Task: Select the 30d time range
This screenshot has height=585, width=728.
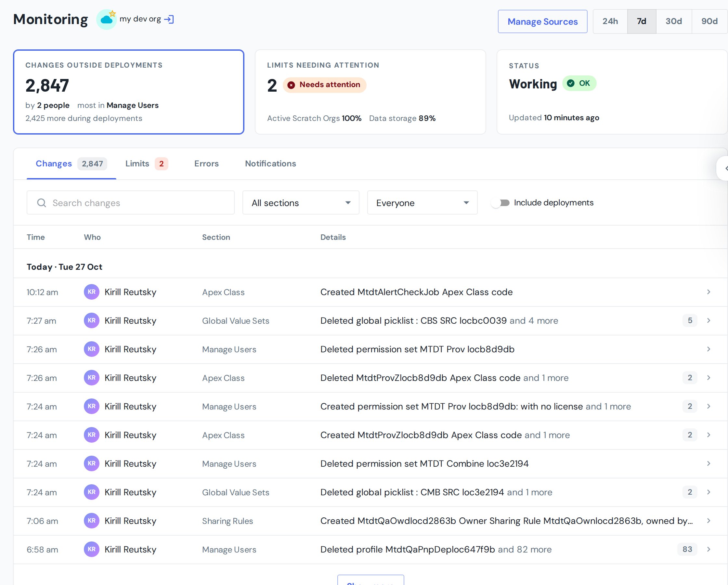Action: click(674, 21)
